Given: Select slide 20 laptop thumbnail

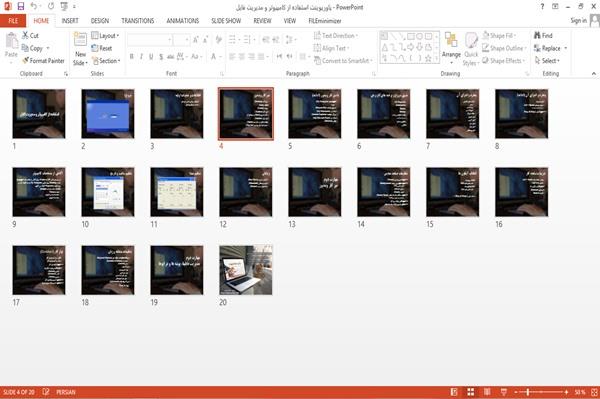Looking at the screenshot, I should [246, 270].
